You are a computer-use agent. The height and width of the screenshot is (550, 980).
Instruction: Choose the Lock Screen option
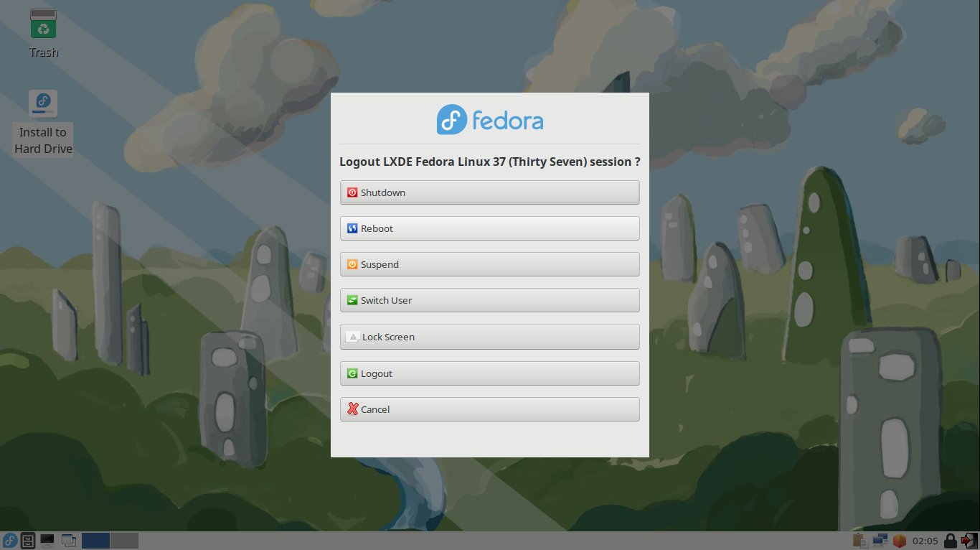click(x=489, y=337)
